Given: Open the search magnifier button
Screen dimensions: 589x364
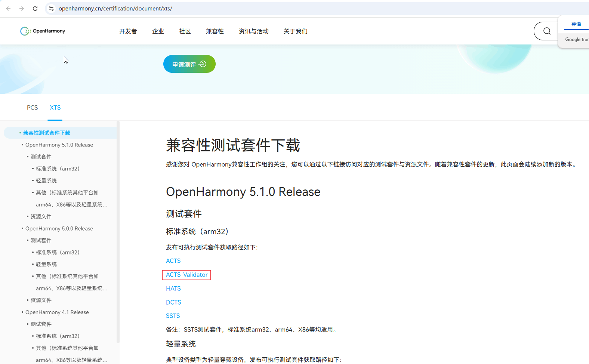Looking at the screenshot, I should point(547,31).
